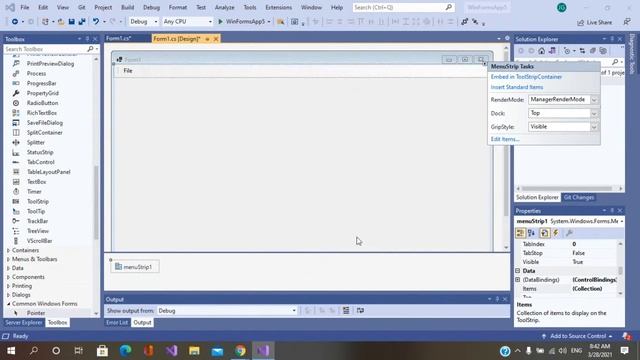Screen dimensions: 640x360
Task: Expand the Dialogs toolbox group
Action: 9,295
